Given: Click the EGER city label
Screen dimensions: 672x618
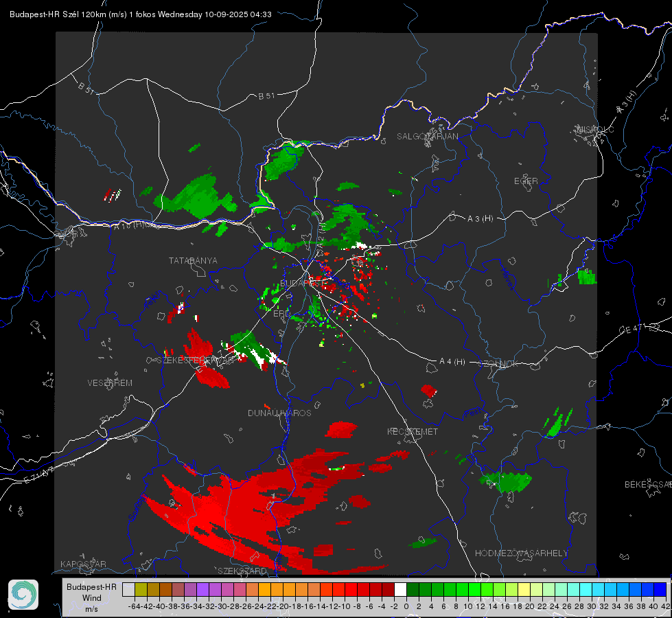Looking at the screenshot, I should [x=526, y=181].
